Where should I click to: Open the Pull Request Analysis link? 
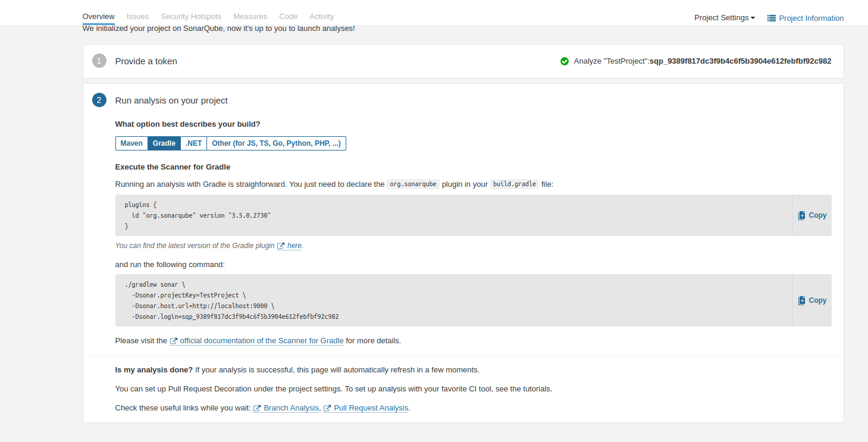pos(371,408)
